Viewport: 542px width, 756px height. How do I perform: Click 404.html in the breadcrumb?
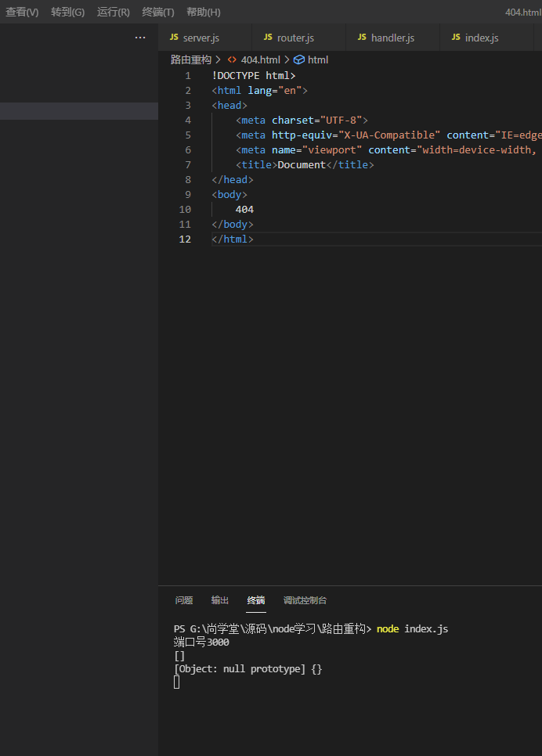pos(260,59)
